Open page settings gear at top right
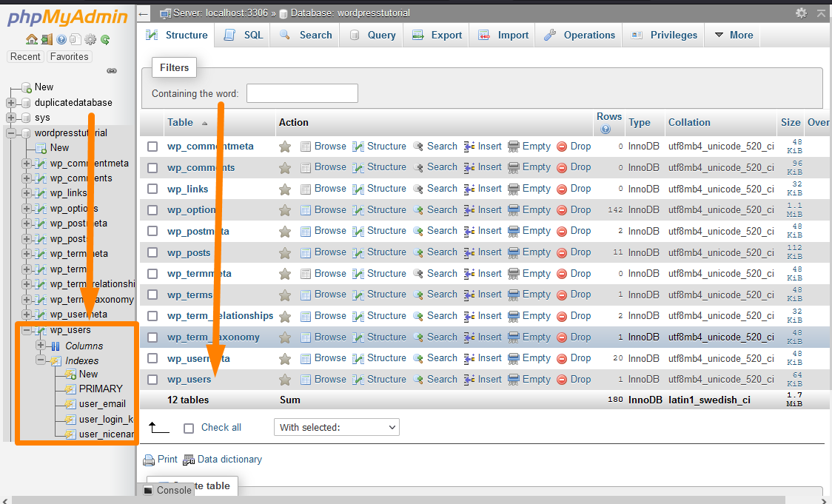Screen dimensions: 832x504 (x=801, y=13)
